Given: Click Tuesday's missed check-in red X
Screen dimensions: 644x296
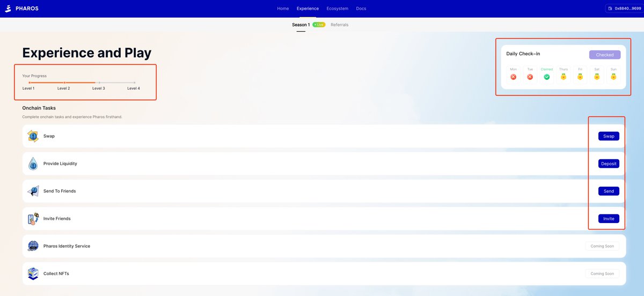Looking at the screenshot, I should point(530,77).
